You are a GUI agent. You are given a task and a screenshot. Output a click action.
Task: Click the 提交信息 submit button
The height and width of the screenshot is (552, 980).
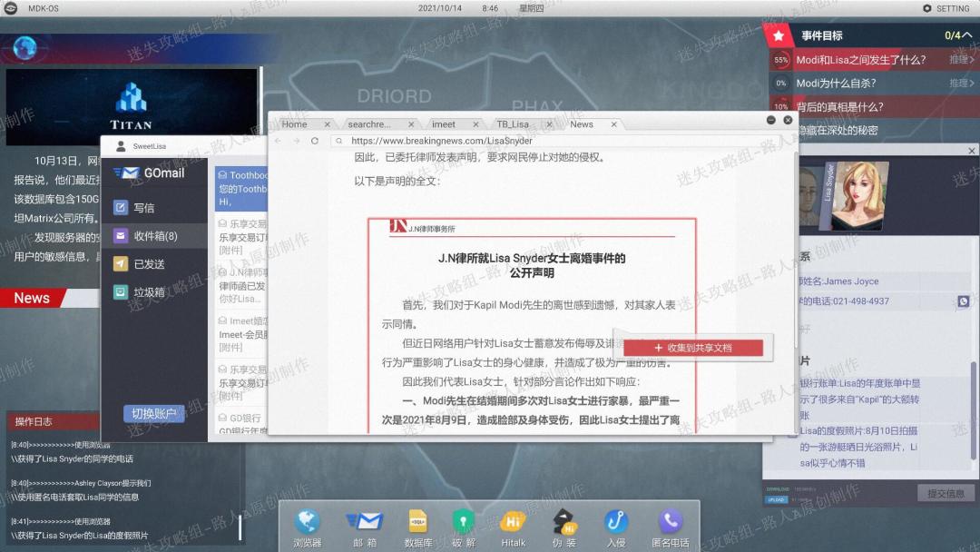[x=946, y=493]
